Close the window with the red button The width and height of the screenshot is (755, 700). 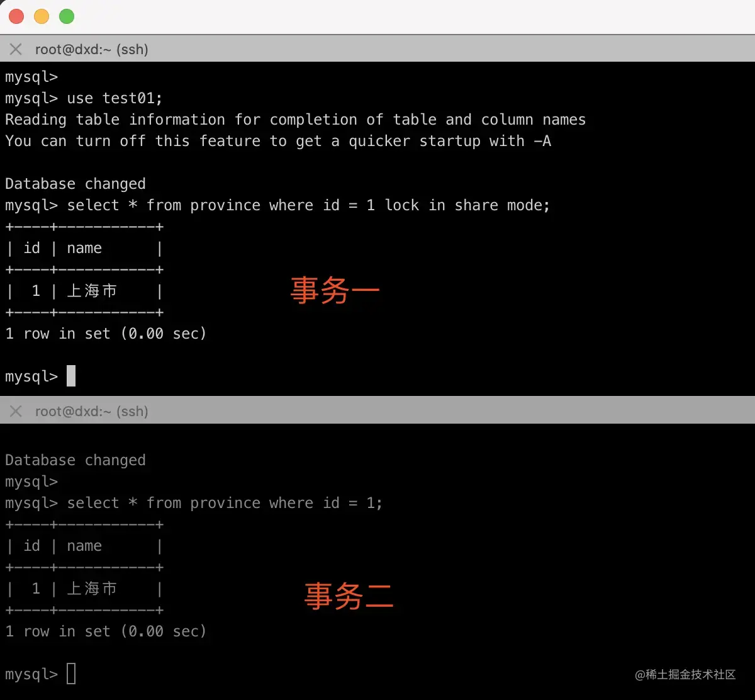16,17
